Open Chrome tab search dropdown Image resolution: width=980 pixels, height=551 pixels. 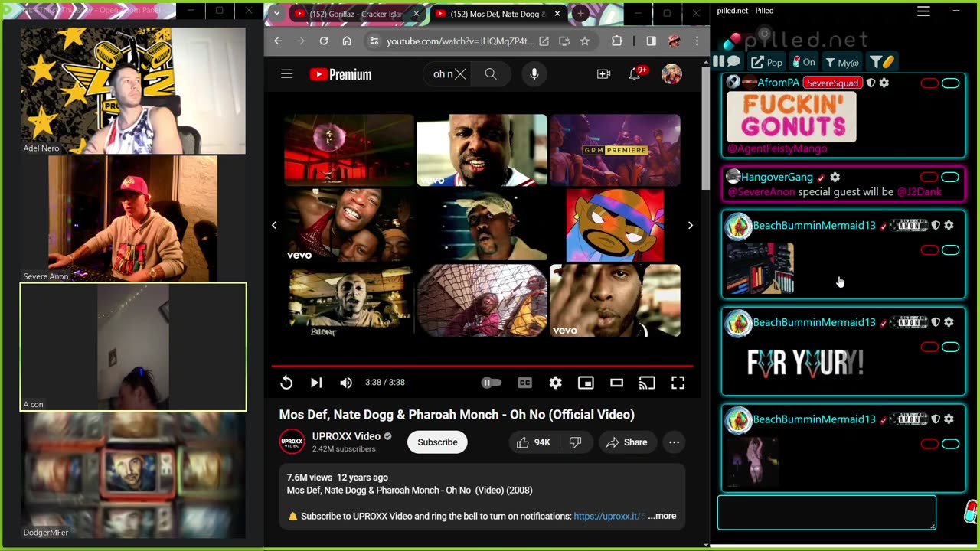click(x=276, y=14)
